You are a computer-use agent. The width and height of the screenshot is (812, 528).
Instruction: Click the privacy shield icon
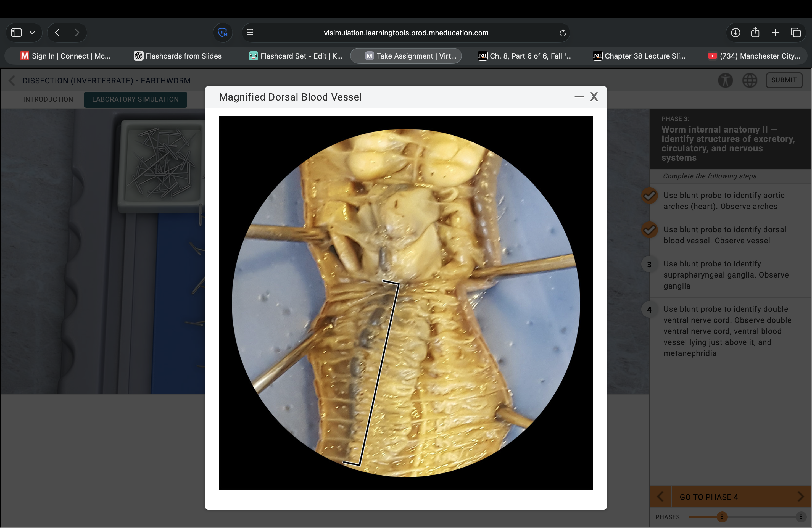click(222, 33)
